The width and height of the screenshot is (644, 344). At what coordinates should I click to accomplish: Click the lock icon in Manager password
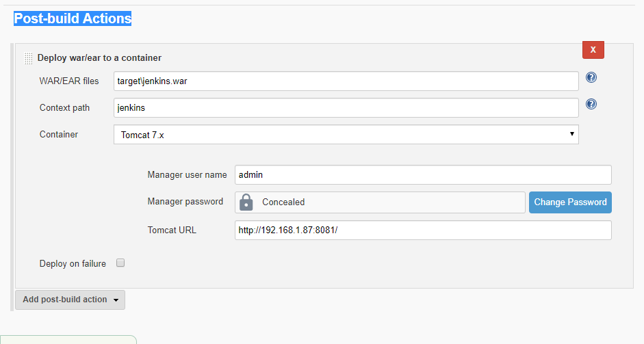click(x=246, y=202)
